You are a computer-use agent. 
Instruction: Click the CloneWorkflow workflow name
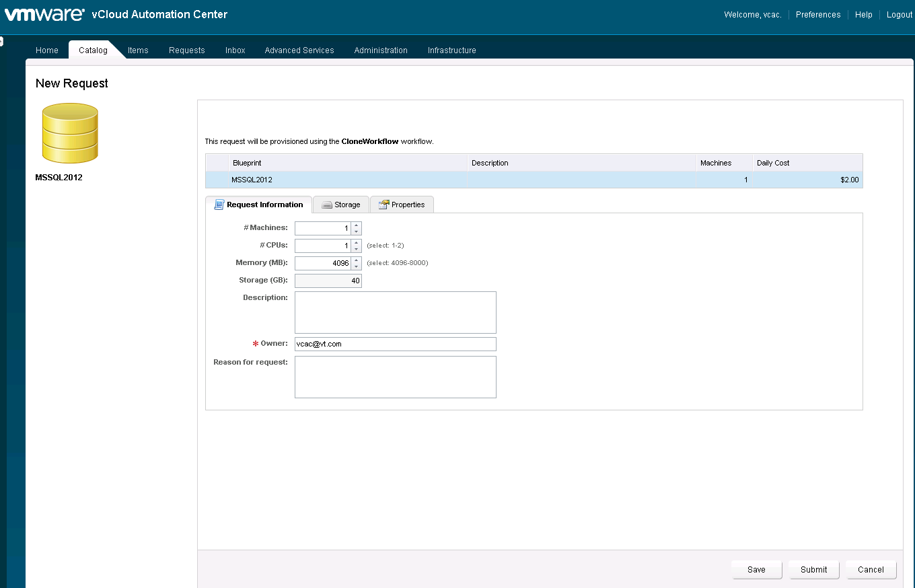coord(370,142)
